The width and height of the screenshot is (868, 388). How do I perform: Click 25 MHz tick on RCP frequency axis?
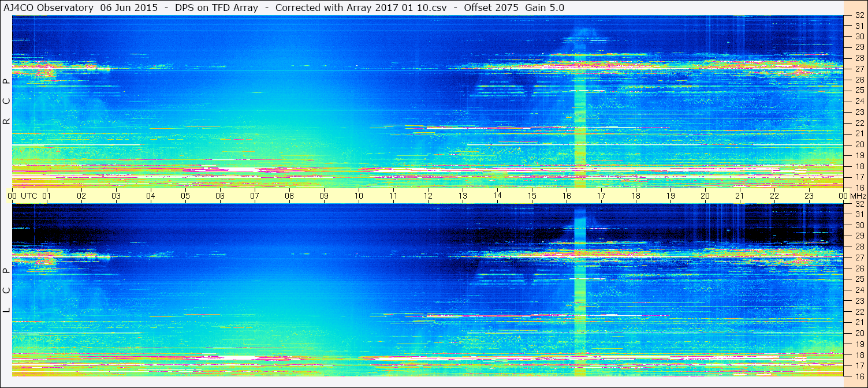[x=859, y=90]
